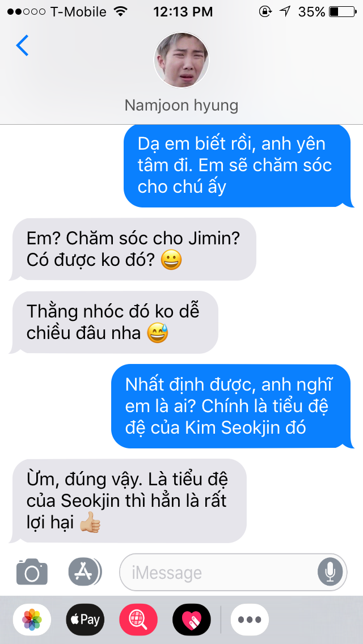Tap the blue back chevron
363x644 pixels.
point(22,45)
